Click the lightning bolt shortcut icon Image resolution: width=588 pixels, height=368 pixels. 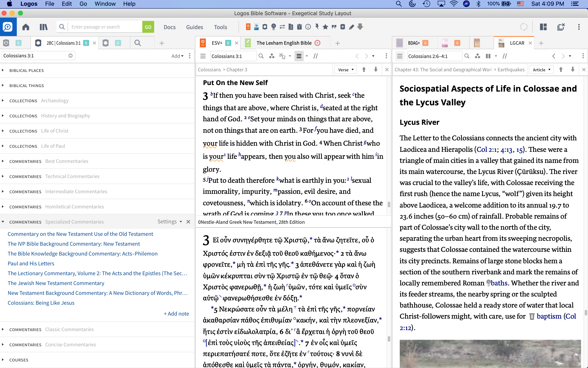(317, 26)
